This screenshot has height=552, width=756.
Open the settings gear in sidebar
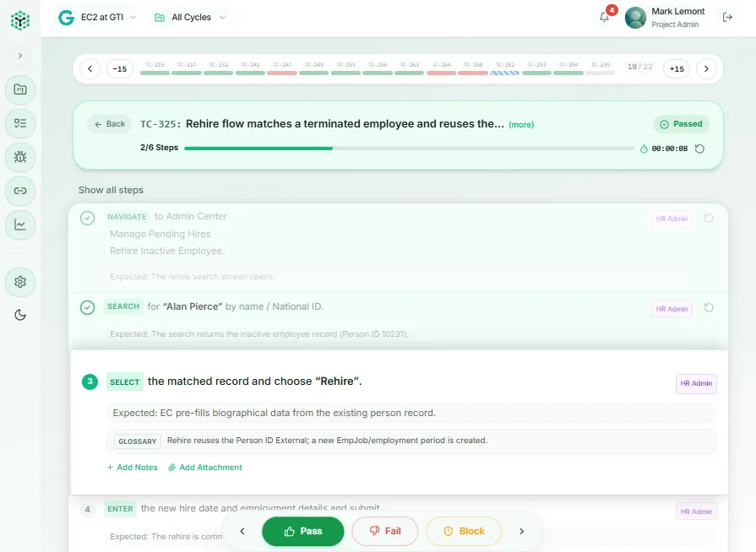pos(20,282)
